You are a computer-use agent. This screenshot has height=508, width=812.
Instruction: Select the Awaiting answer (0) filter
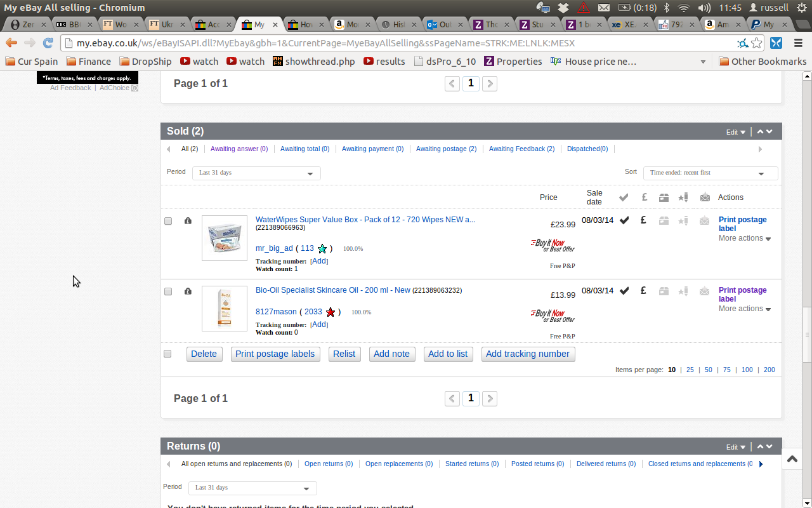[x=239, y=149]
